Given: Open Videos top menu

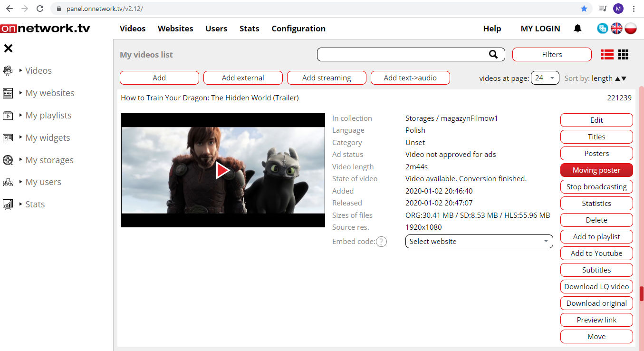Looking at the screenshot, I should pyautogui.click(x=133, y=29).
